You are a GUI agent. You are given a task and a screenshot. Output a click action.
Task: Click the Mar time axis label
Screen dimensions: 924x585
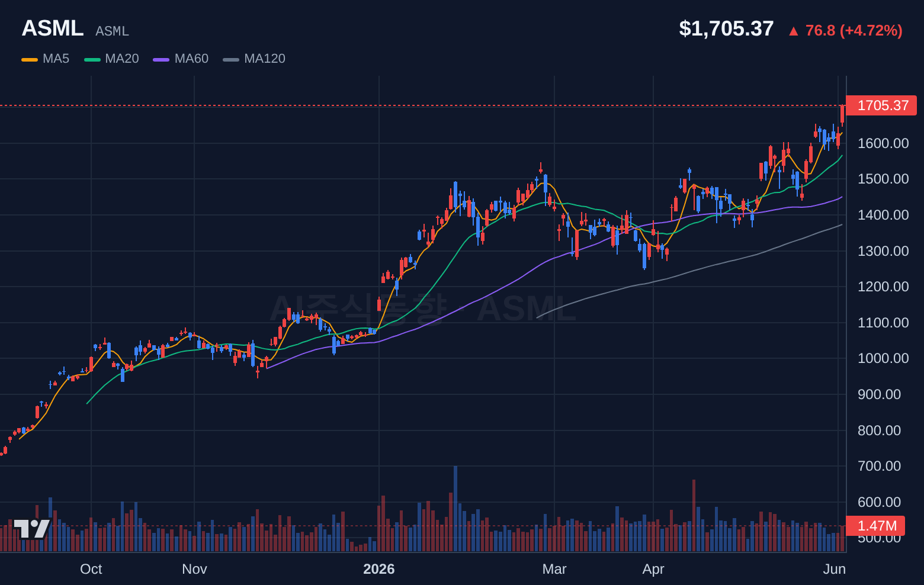point(554,569)
